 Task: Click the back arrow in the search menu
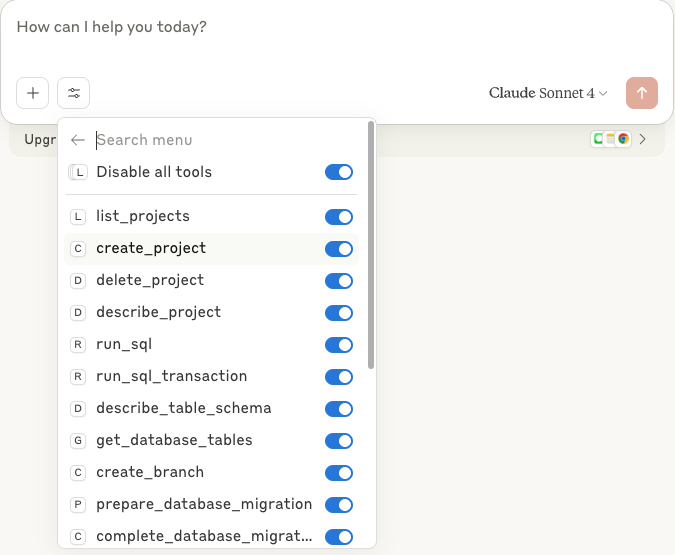click(78, 141)
